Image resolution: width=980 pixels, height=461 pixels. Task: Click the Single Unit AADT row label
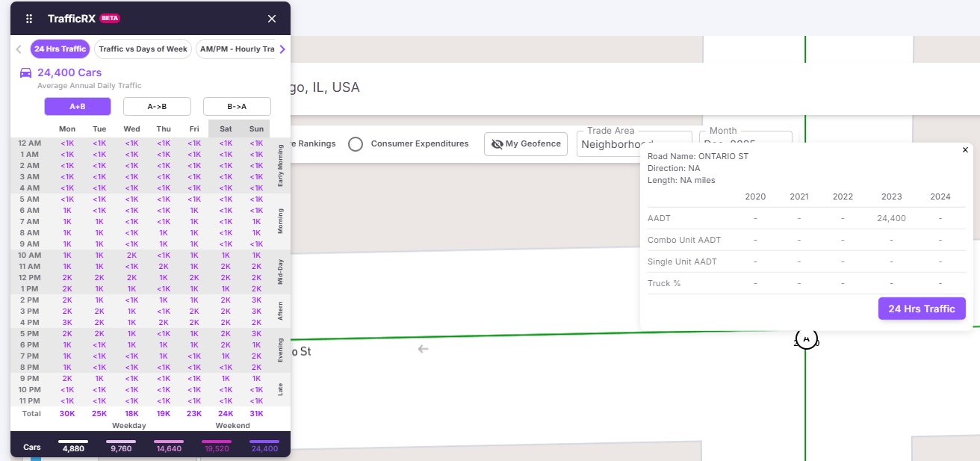[x=682, y=262]
